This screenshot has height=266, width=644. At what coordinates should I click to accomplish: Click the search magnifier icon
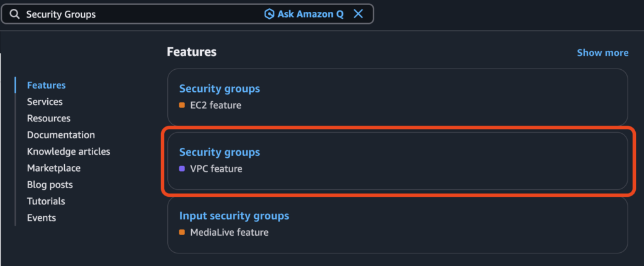pyautogui.click(x=14, y=14)
